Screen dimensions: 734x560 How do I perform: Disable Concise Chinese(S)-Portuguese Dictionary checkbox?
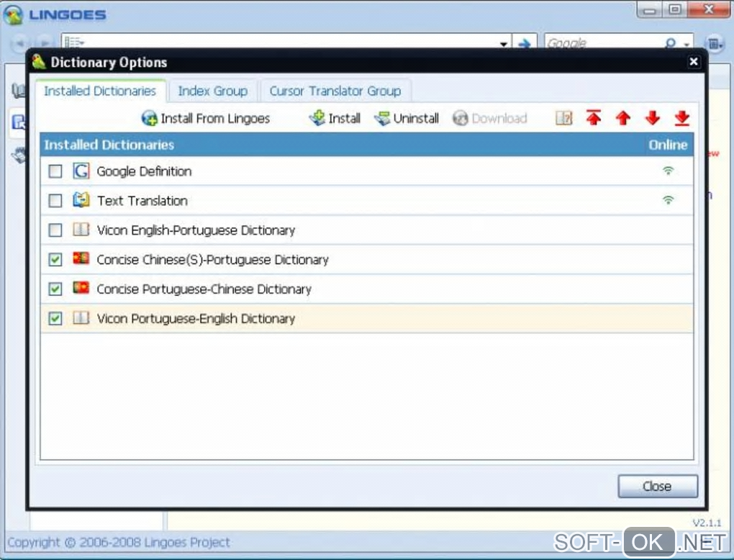tap(55, 259)
